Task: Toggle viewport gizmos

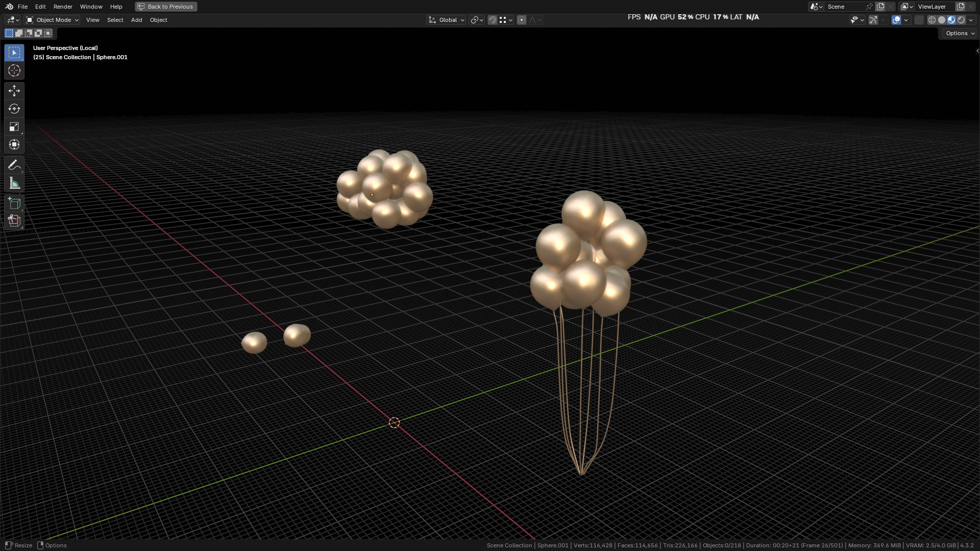Action: [873, 20]
